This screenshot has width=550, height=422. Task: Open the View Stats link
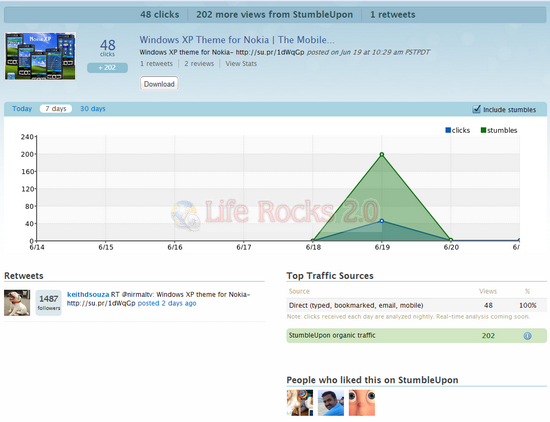[x=241, y=63]
